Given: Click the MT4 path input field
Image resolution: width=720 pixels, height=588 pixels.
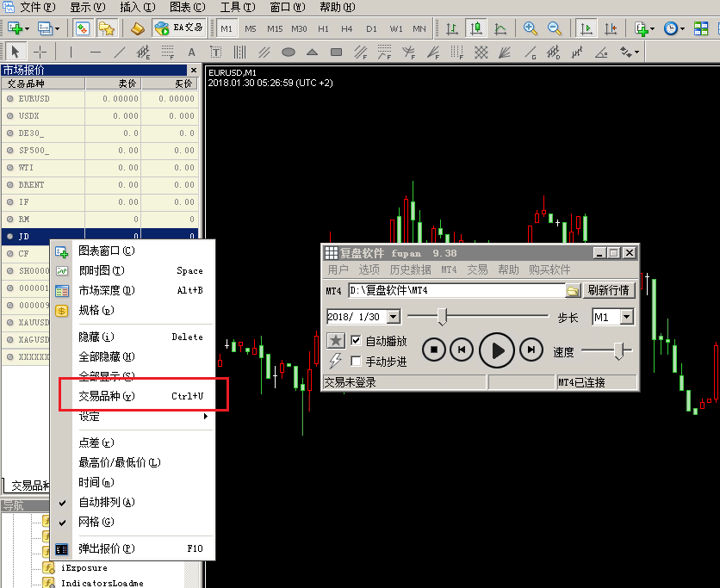Looking at the screenshot, I should pos(455,291).
